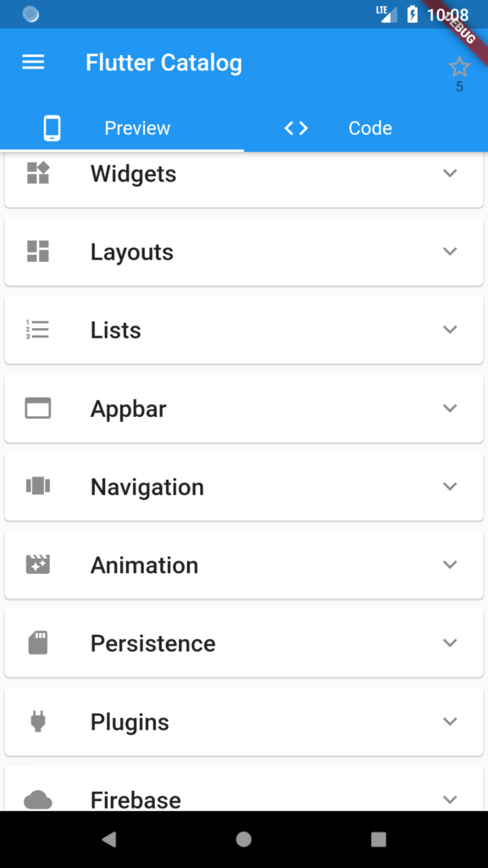This screenshot has width=488, height=868.
Task: Open the Lists section
Action: pos(244,330)
